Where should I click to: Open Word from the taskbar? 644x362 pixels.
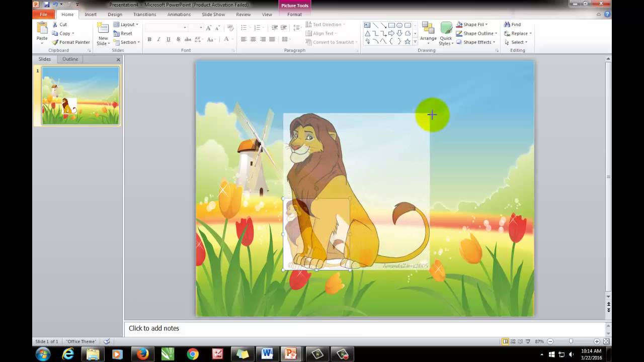point(267,354)
